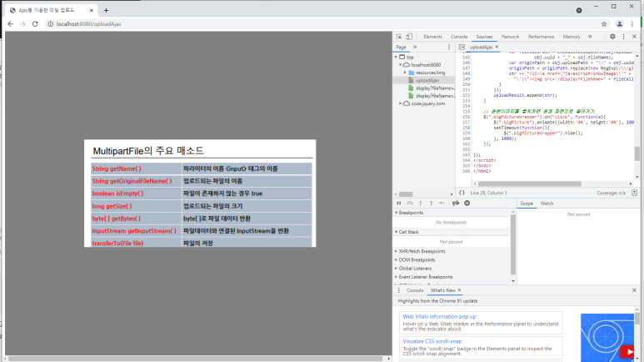Show more DevTools tabs chevron
This screenshot has width=644, height=362.
(590, 37)
